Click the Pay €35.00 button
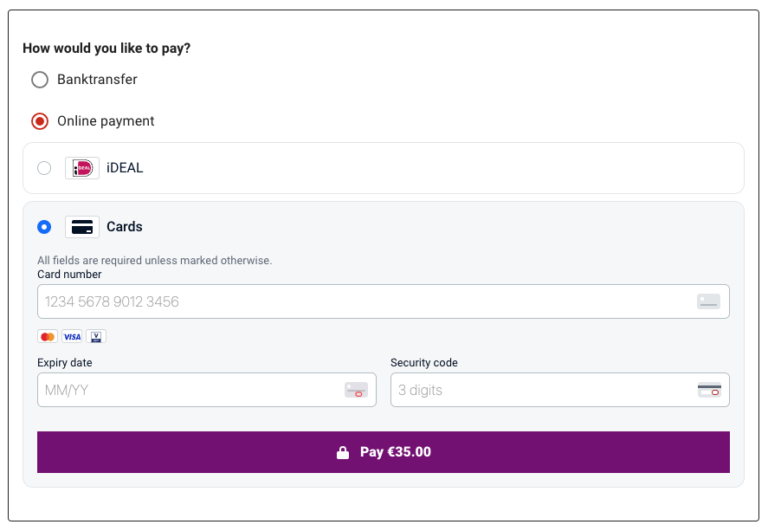 [384, 452]
